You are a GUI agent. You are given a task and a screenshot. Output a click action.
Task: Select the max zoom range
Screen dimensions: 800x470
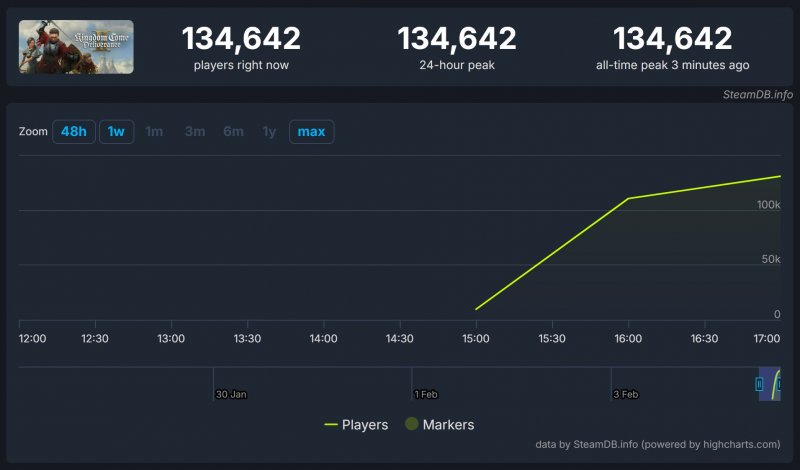pos(311,132)
